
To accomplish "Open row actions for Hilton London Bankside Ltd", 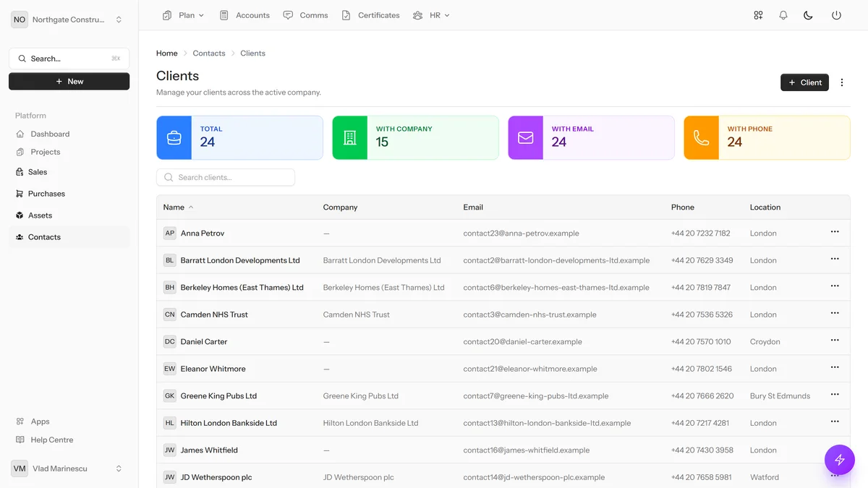I will tap(835, 421).
